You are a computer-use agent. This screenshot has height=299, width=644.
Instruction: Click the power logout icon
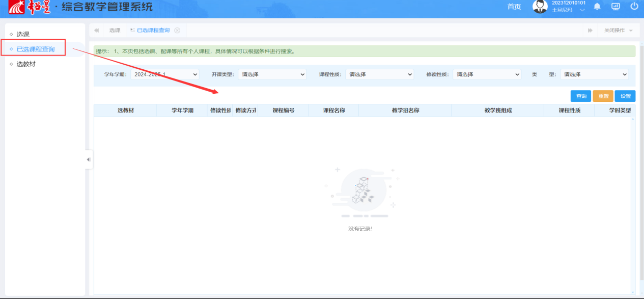(634, 7)
